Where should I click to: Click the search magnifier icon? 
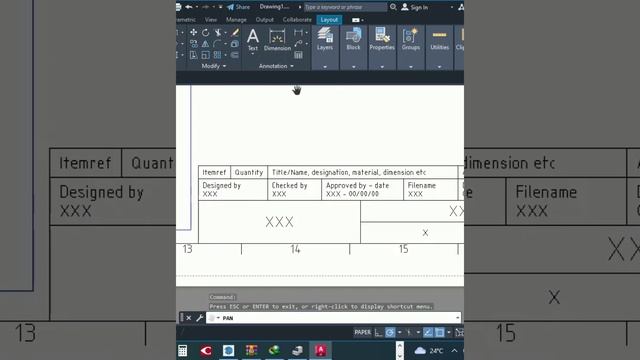393,7
